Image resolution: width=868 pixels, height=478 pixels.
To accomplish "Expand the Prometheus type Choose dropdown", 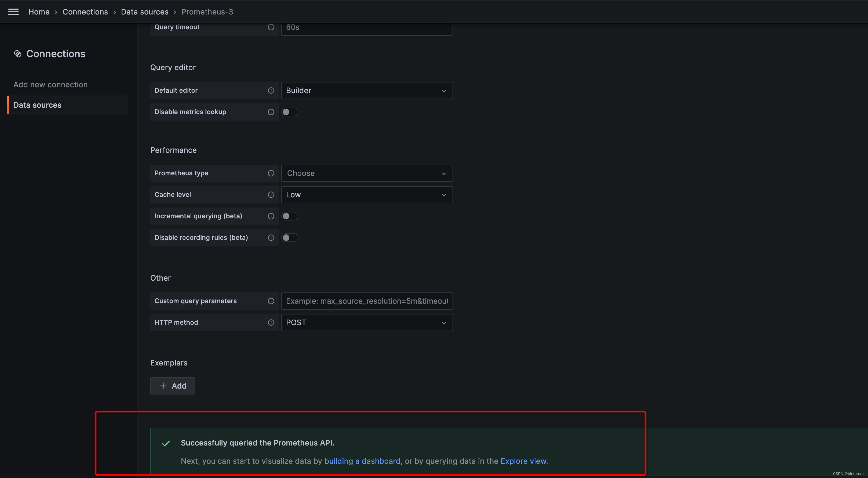I will (x=367, y=173).
